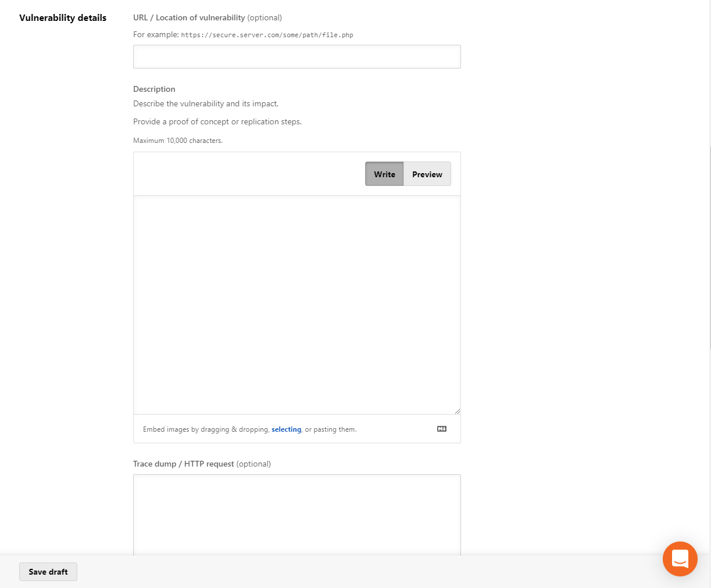
Task: Switch to the Preview tab
Action: point(427,174)
